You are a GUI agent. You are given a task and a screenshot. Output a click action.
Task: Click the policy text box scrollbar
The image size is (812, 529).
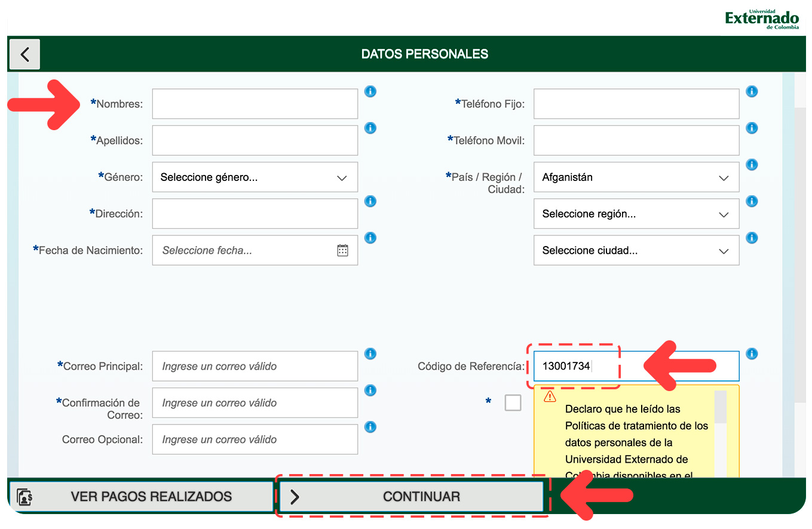(721, 433)
